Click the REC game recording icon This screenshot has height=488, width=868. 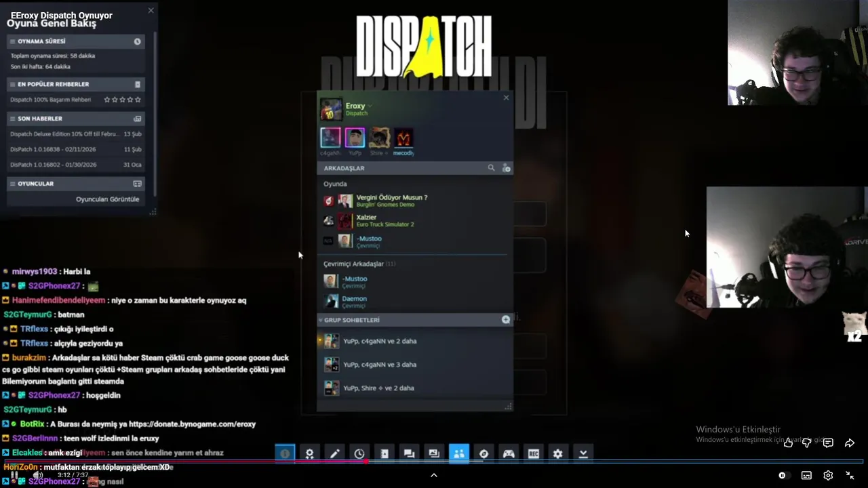point(534,454)
